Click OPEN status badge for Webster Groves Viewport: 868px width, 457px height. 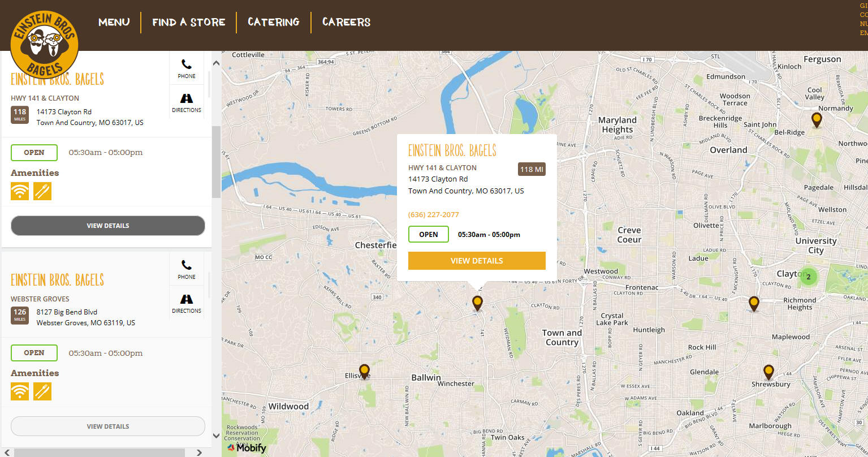coord(34,353)
